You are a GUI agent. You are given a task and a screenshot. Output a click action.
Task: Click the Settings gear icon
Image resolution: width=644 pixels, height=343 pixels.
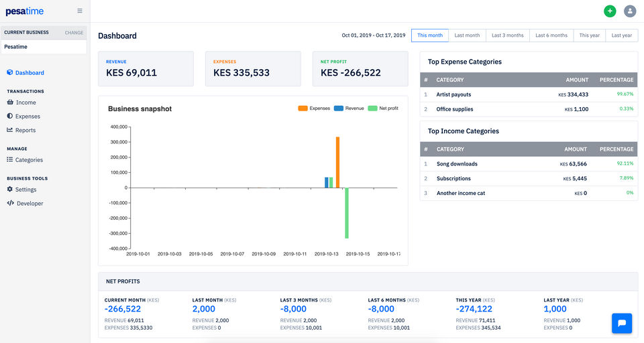click(x=10, y=189)
